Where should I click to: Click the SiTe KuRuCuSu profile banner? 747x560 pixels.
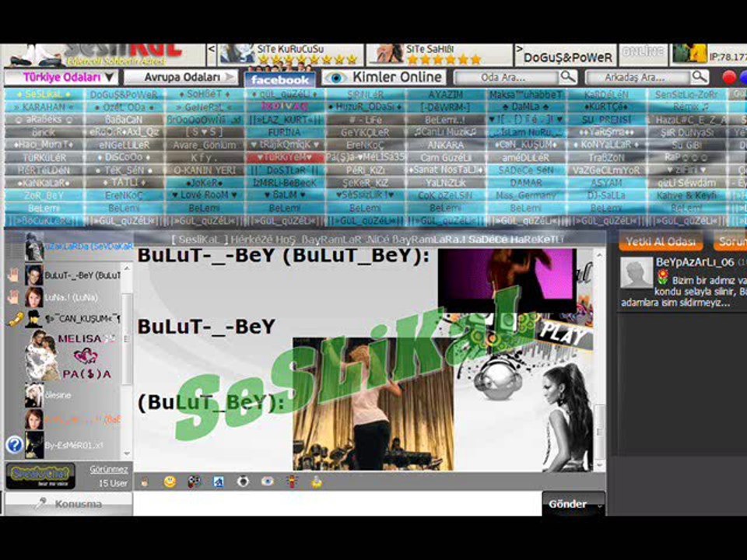coord(290,54)
